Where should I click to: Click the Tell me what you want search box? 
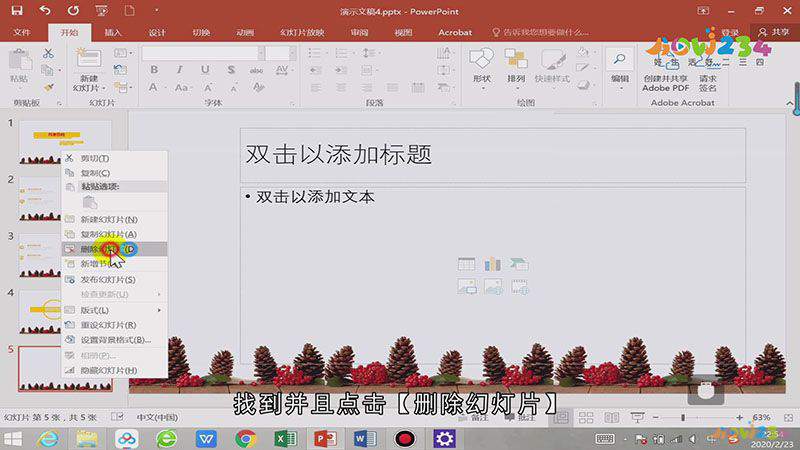(541, 32)
